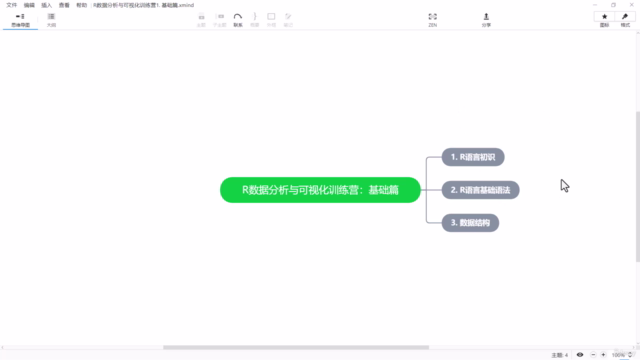
Task: Select the '3. 数据结构' topic node
Action: (x=470, y=223)
